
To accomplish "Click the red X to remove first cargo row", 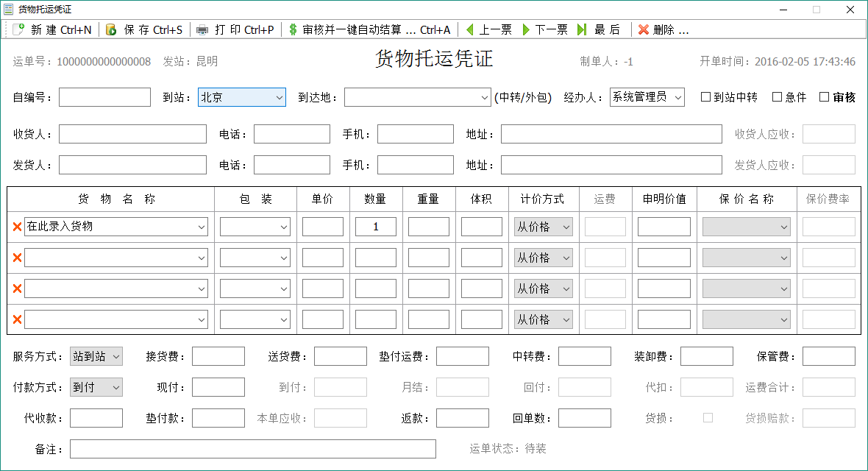I will [x=16, y=227].
